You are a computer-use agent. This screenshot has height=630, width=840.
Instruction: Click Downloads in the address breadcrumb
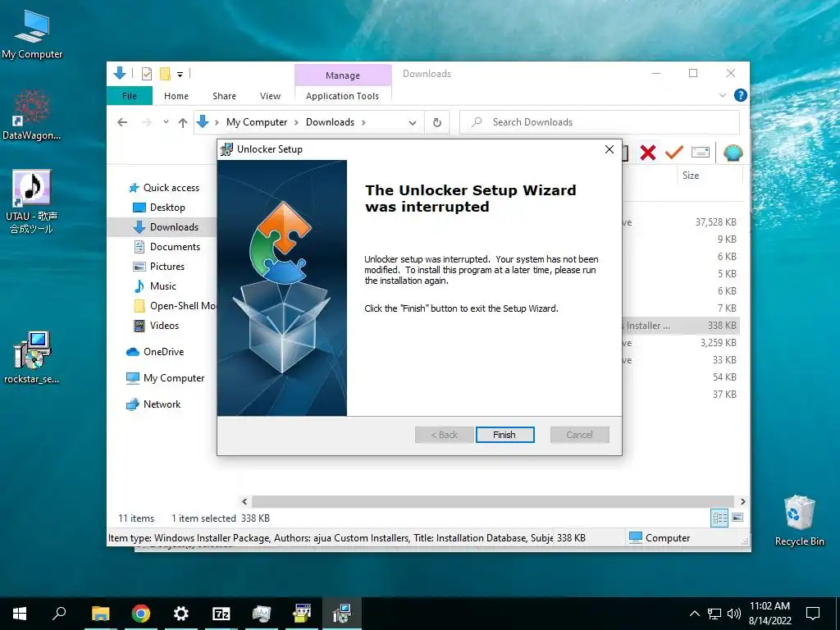coord(330,122)
